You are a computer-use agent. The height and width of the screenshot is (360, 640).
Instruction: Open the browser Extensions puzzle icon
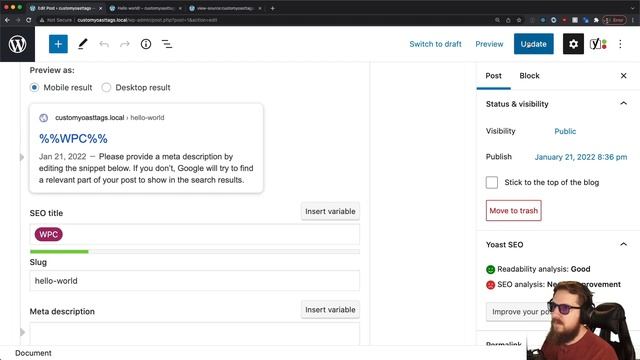click(596, 20)
